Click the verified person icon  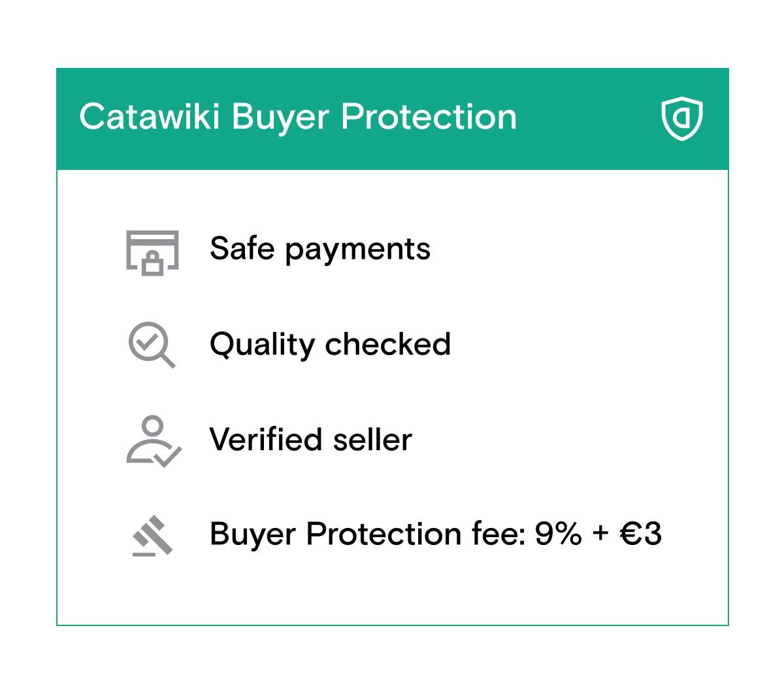(x=153, y=441)
